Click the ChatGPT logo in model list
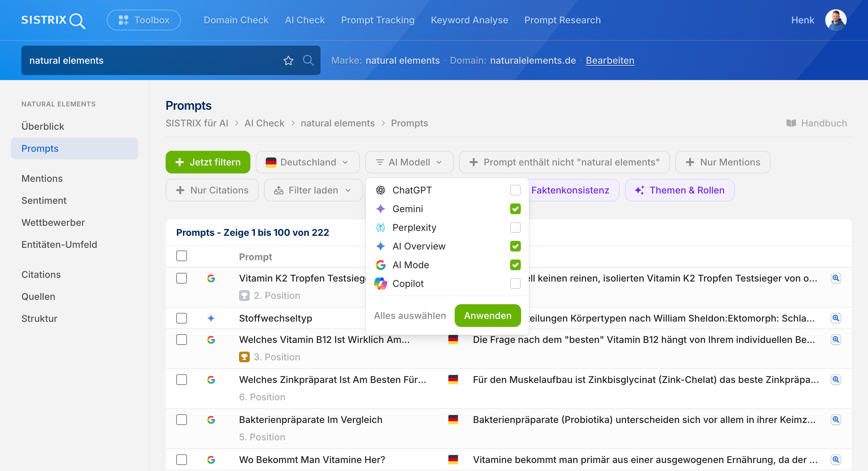The width and height of the screenshot is (868, 471). click(381, 190)
